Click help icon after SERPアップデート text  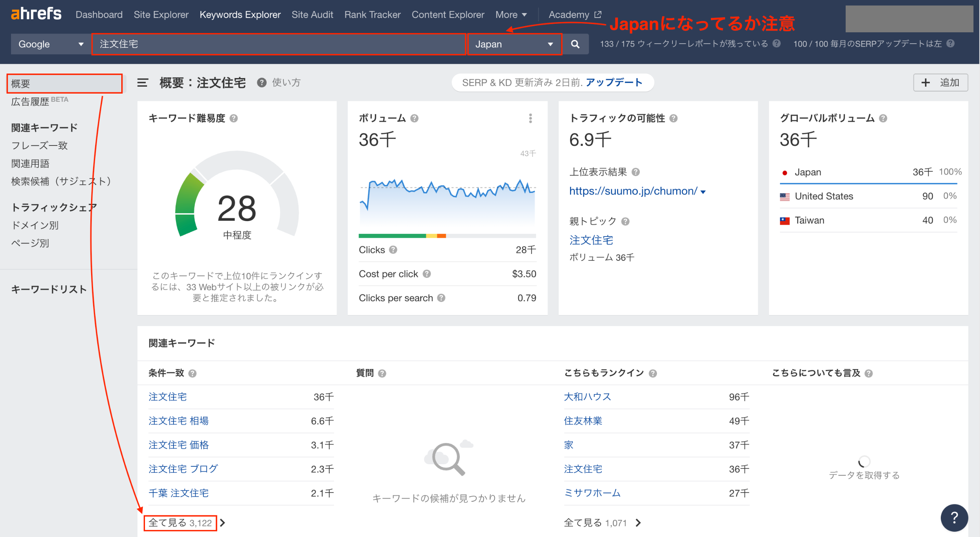click(951, 43)
